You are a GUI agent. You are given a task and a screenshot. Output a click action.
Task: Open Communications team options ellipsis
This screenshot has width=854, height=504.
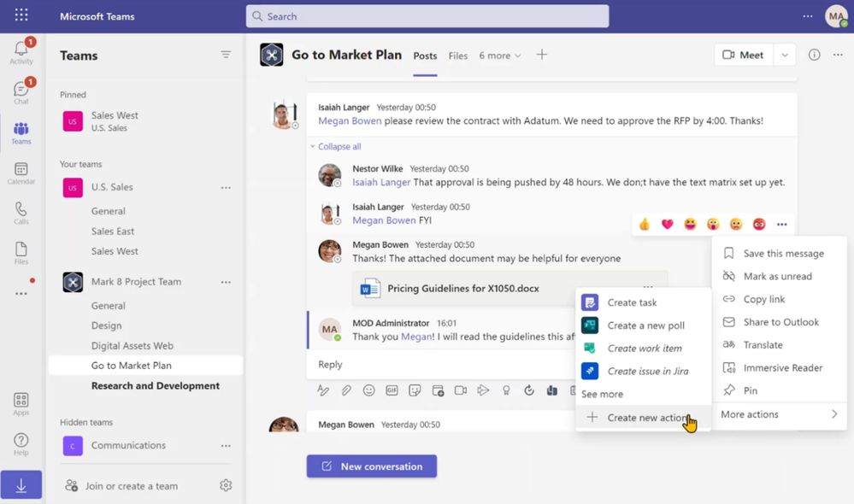226,445
